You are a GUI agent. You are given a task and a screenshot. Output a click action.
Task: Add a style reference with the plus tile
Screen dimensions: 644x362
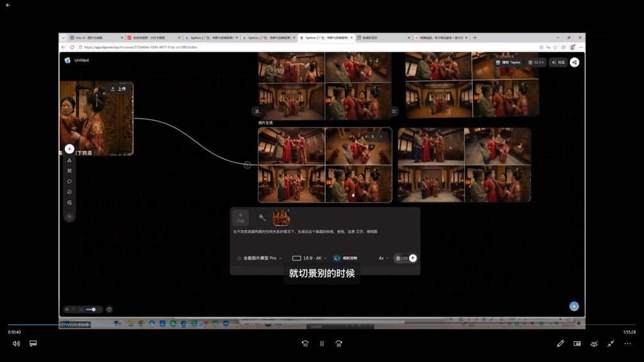(240, 217)
